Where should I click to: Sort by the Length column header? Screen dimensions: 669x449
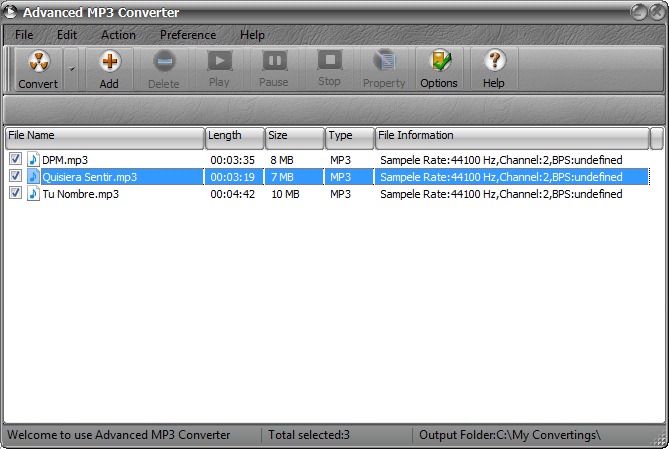[x=234, y=138]
